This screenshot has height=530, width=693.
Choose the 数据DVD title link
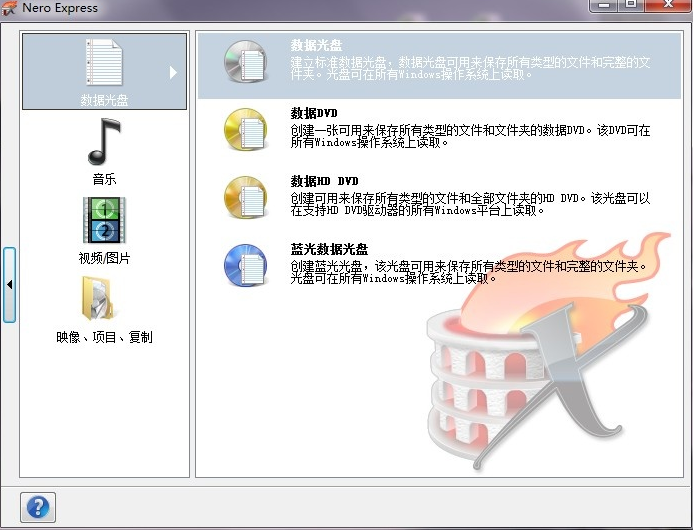pyautogui.click(x=315, y=114)
